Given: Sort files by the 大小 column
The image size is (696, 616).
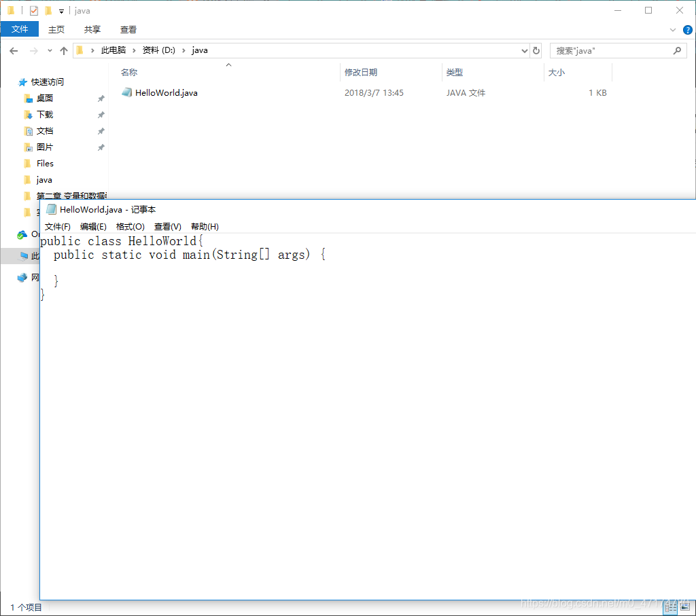Looking at the screenshot, I should 556,72.
